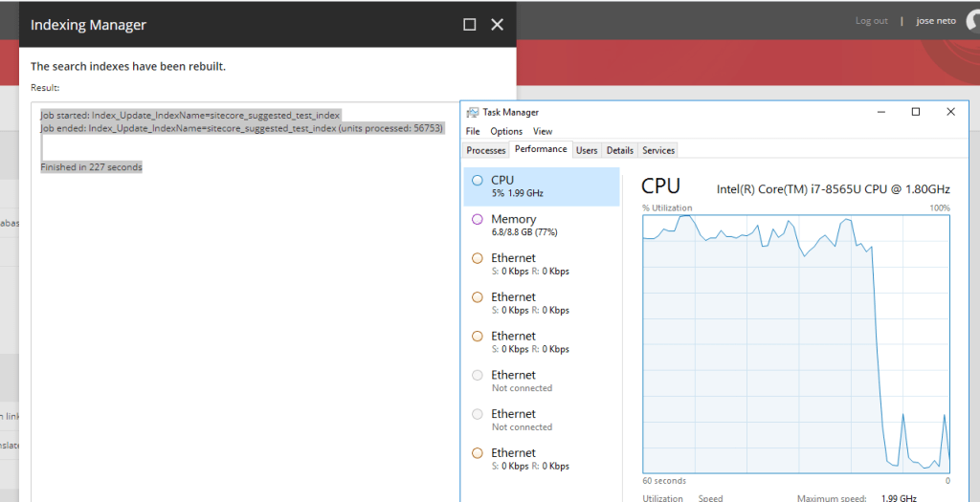The image size is (980, 502).
Task: Click the CPU utilization graph
Action: tap(796, 342)
